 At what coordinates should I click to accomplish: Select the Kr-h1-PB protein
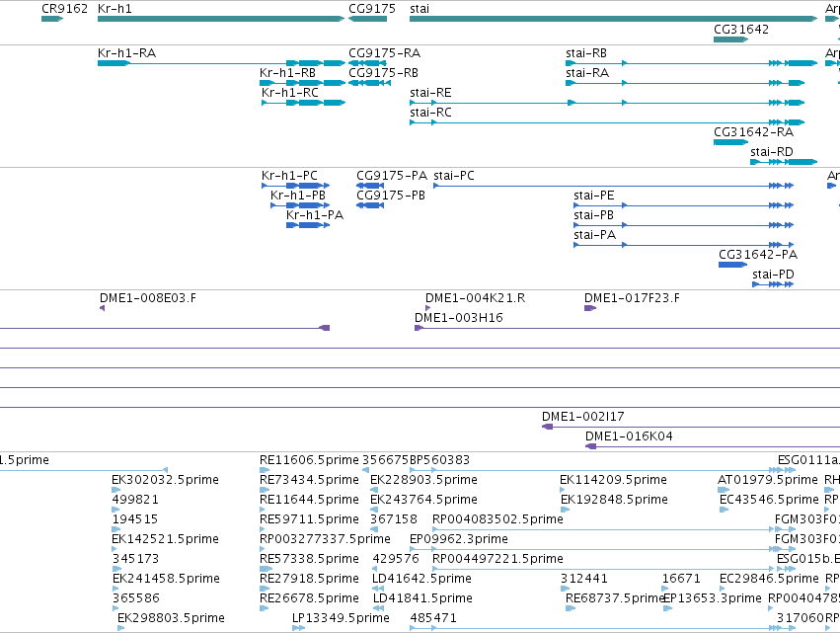(300, 205)
